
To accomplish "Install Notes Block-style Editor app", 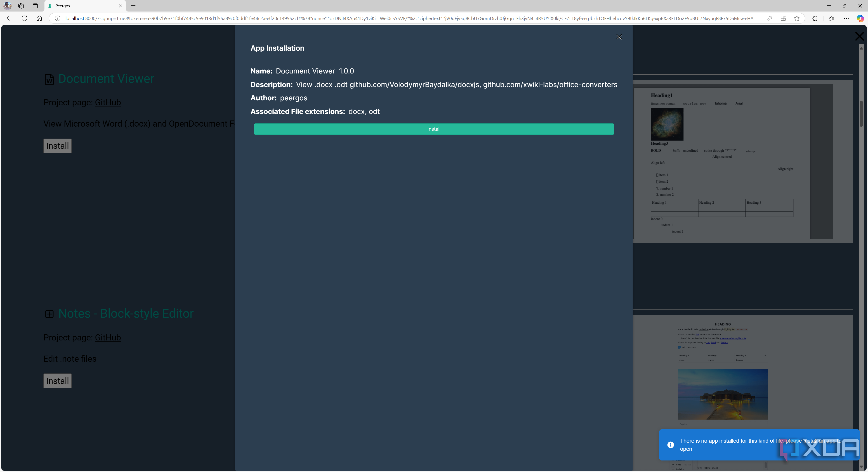I will [57, 381].
